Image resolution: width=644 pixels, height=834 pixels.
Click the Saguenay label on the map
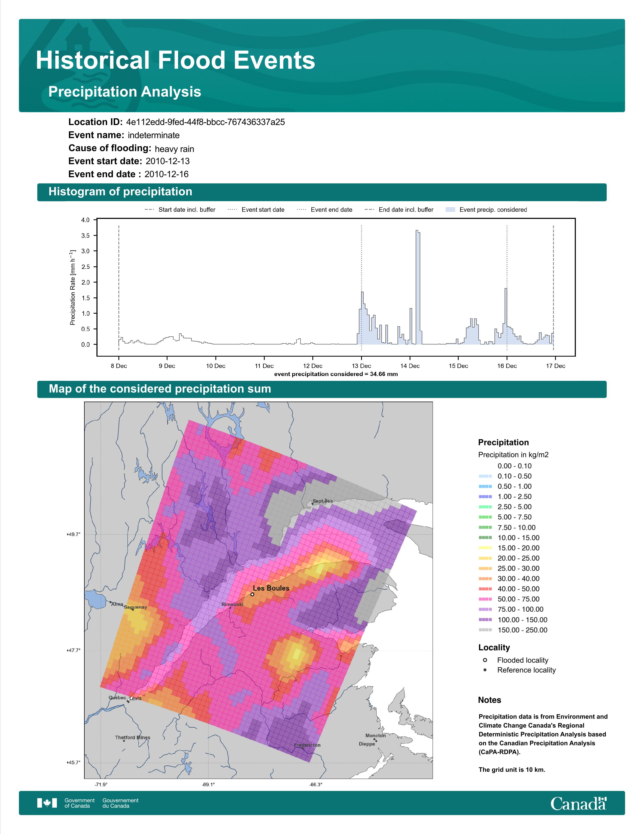pyautogui.click(x=135, y=607)
